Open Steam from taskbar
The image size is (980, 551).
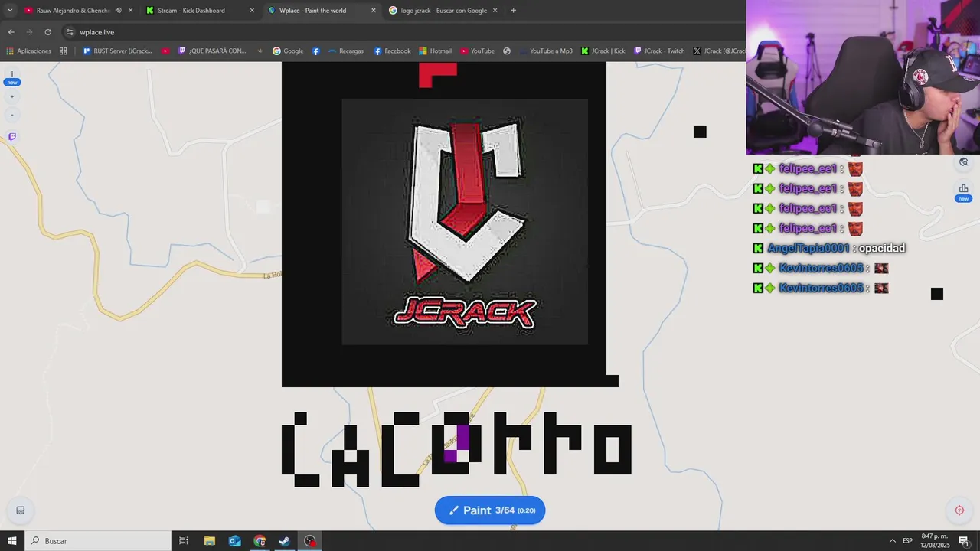pyautogui.click(x=284, y=541)
